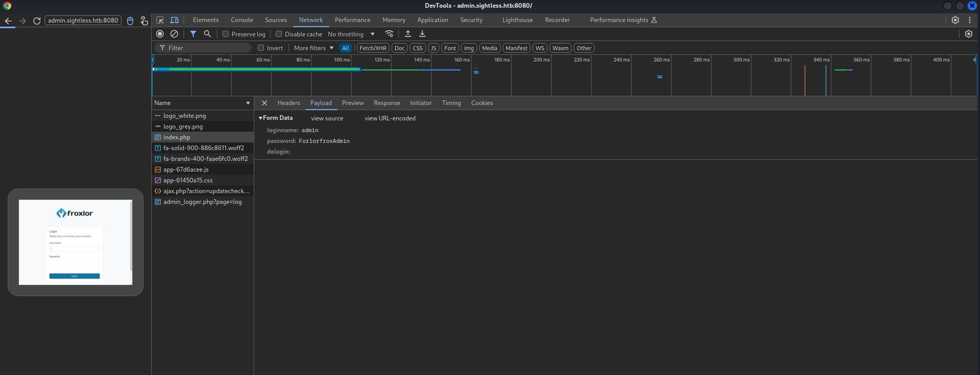Close the request details pane

(x=264, y=103)
